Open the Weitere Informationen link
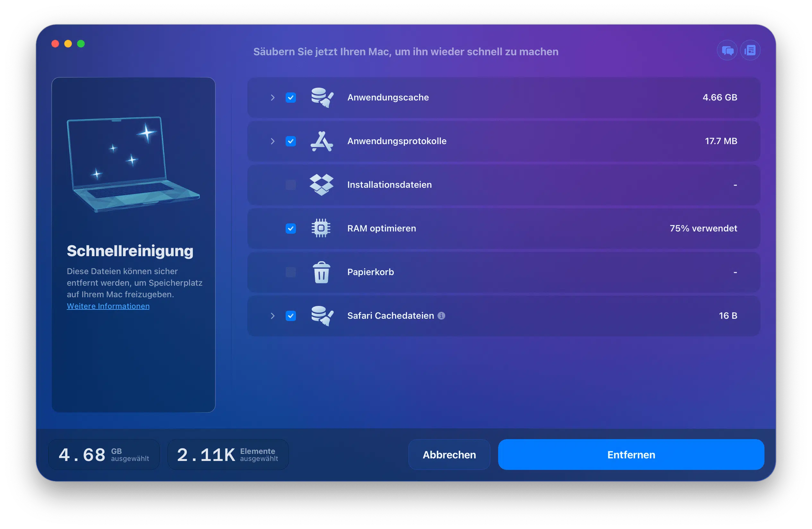 108,306
